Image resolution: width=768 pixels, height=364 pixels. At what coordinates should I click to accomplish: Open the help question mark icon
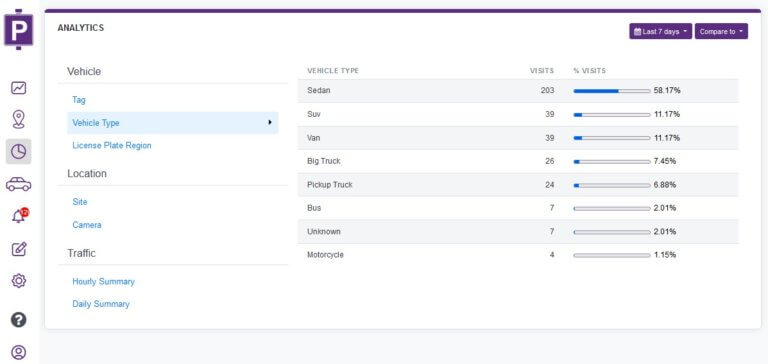(19, 320)
